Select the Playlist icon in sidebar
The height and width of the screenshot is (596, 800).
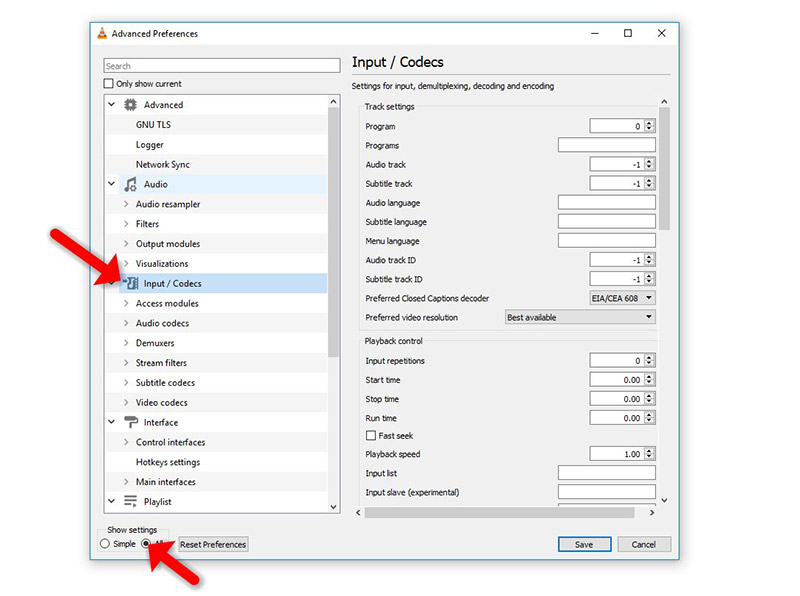pyautogui.click(x=129, y=502)
